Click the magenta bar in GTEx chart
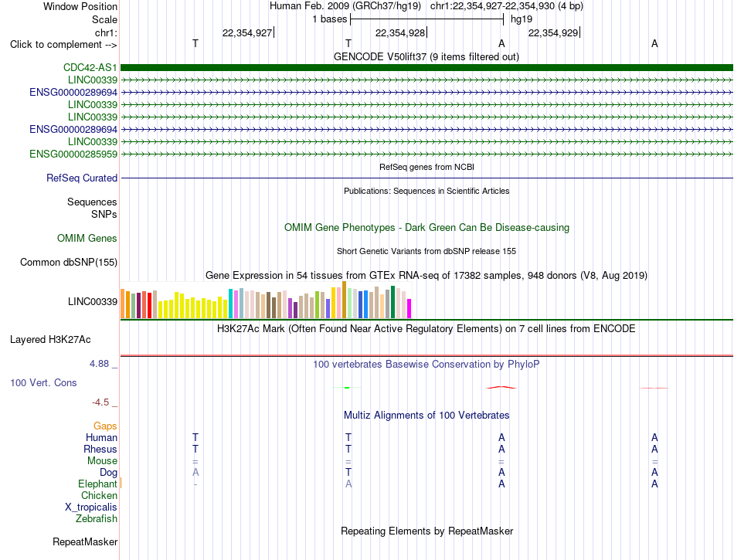 (409, 309)
